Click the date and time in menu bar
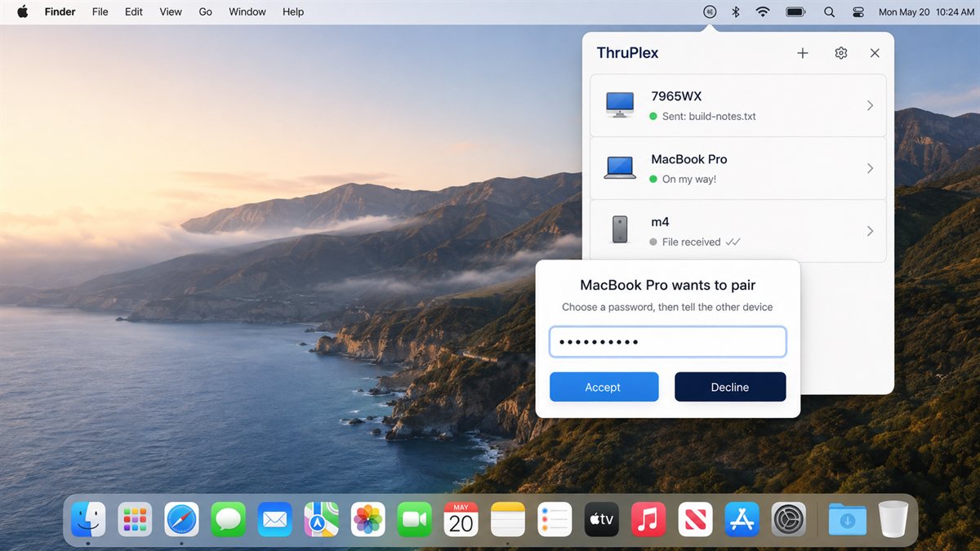Viewport: 980px width, 551px height. point(926,12)
